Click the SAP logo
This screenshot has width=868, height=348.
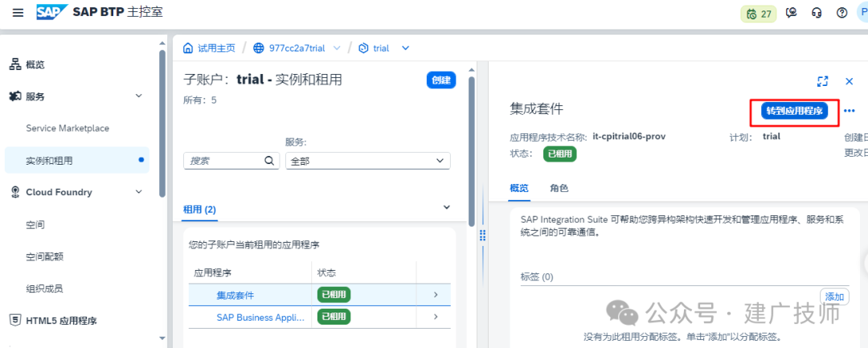pyautogui.click(x=52, y=12)
